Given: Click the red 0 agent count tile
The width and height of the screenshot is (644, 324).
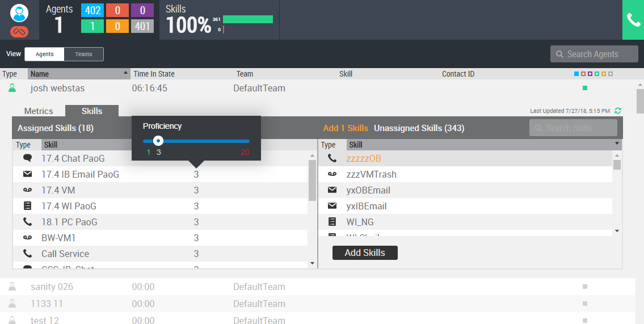Looking at the screenshot, I should click(x=117, y=10).
